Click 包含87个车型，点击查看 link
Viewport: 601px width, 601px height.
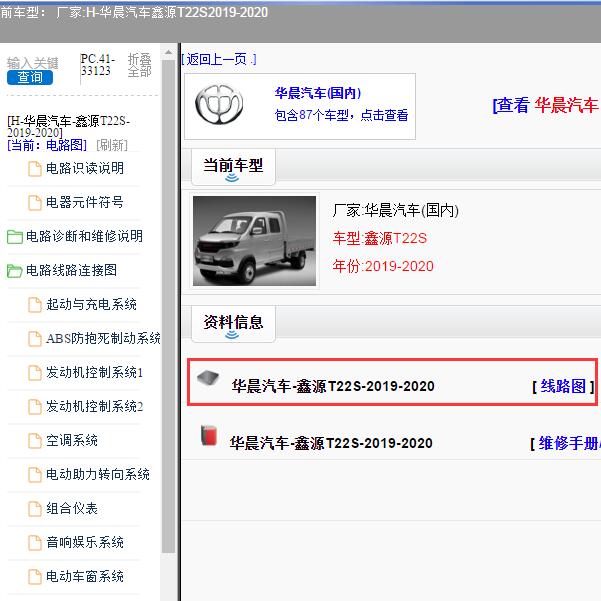click(342, 115)
